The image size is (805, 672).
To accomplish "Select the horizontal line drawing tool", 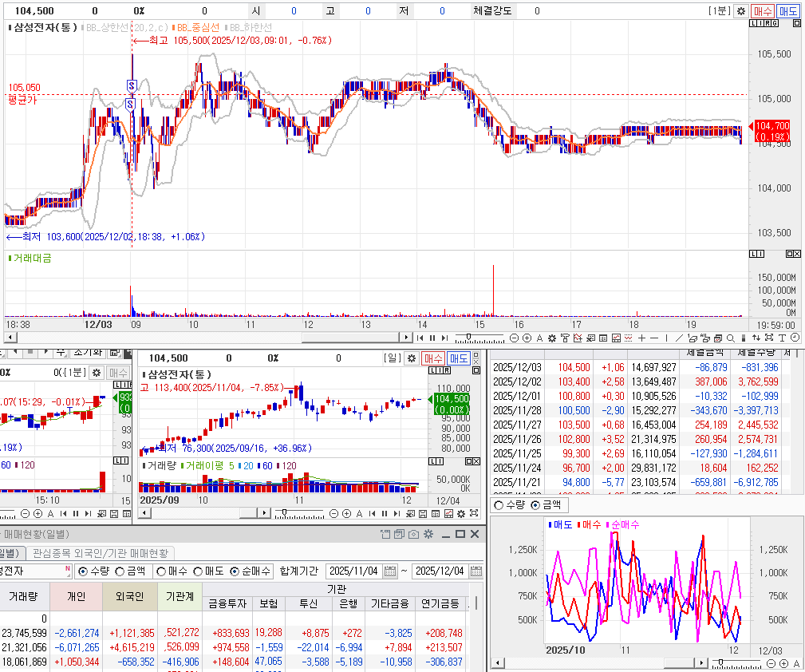I will coord(654,338).
